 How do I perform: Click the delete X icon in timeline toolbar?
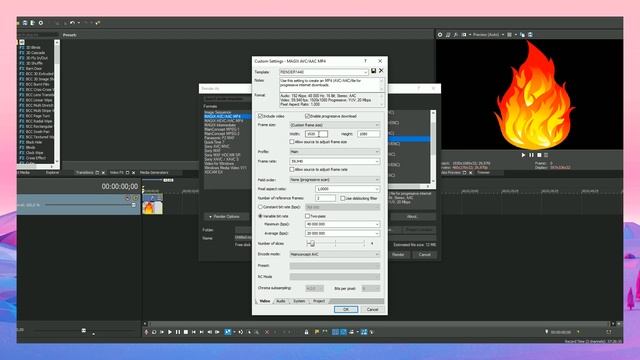point(267,332)
